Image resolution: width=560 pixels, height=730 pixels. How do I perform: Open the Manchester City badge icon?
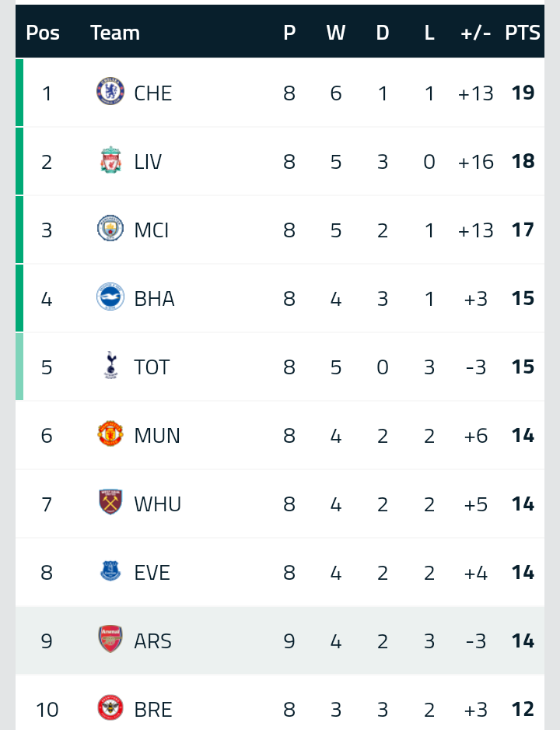pos(110,228)
